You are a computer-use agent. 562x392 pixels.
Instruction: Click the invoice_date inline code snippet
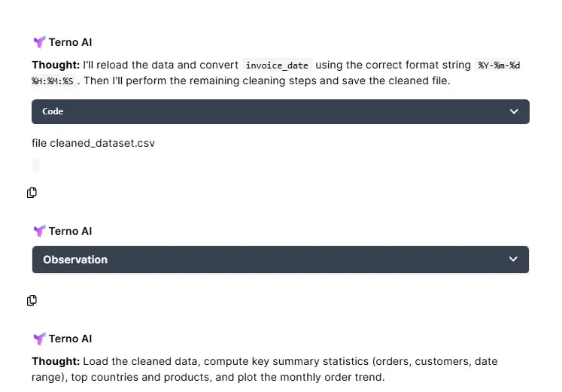tap(277, 65)
